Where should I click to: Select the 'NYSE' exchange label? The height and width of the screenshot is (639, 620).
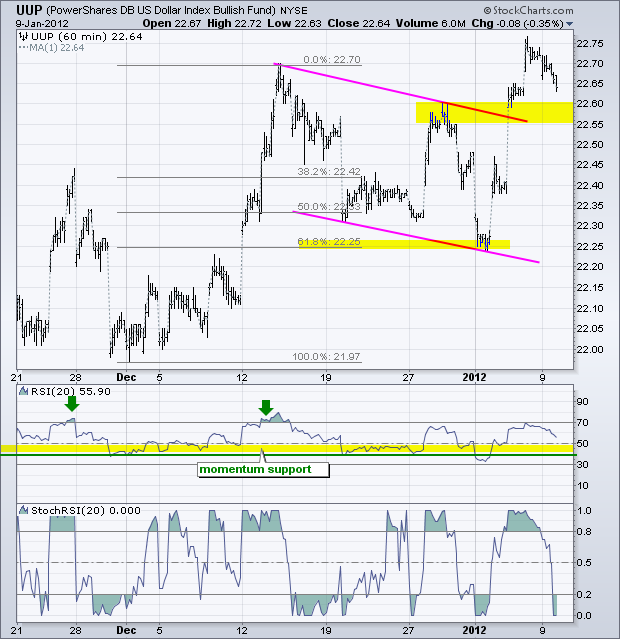(293, 10)
